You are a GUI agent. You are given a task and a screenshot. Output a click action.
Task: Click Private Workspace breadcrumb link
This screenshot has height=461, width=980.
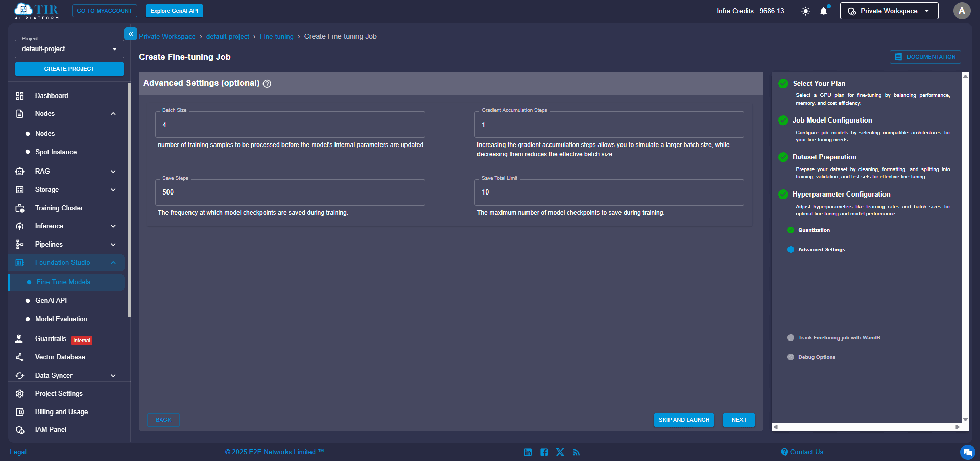tap(167, 37)
